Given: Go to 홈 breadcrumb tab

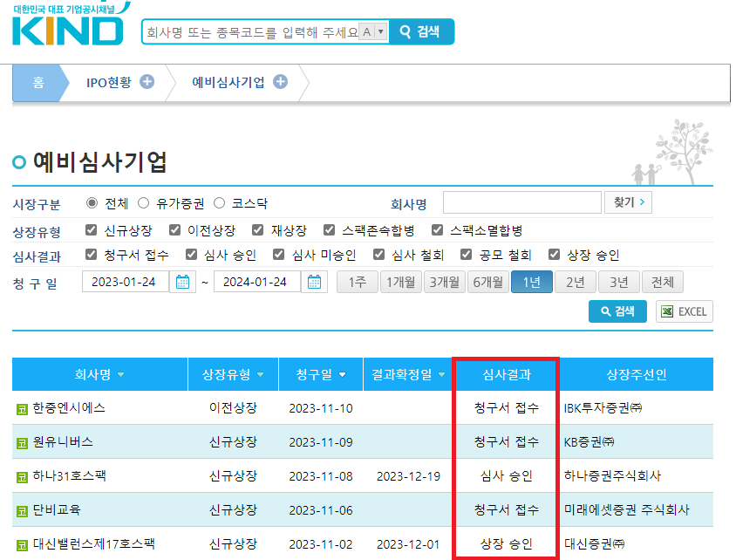Looking at the screenshot, I should pos(38,83).
